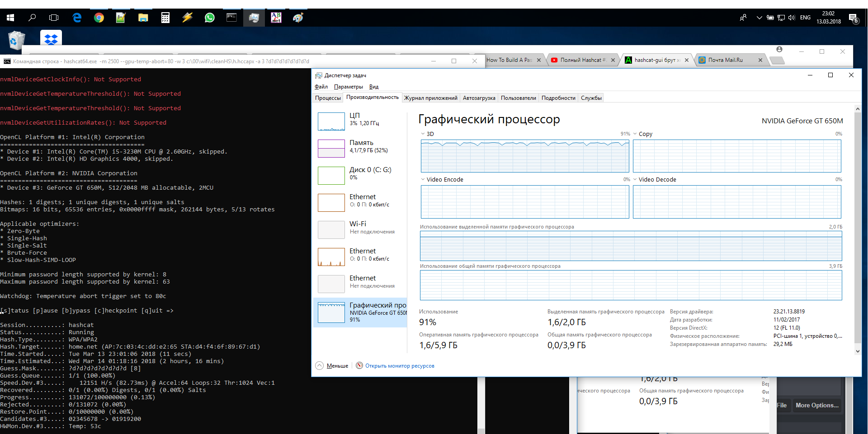Open the Video Encode engine dropdown
The height and width of the screenshot is (434, 868).
423,180
